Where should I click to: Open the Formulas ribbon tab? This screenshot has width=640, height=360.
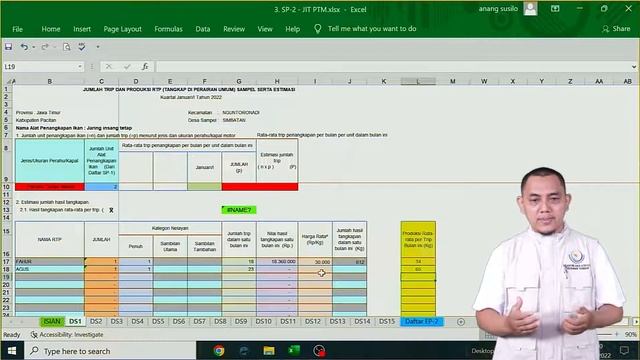(168, 29)
